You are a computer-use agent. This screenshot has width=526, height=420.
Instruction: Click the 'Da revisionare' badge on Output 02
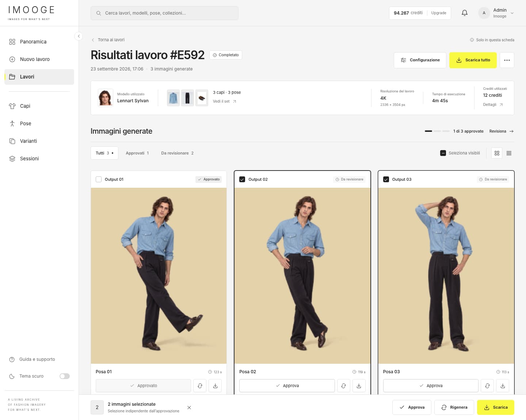[349, 179]
